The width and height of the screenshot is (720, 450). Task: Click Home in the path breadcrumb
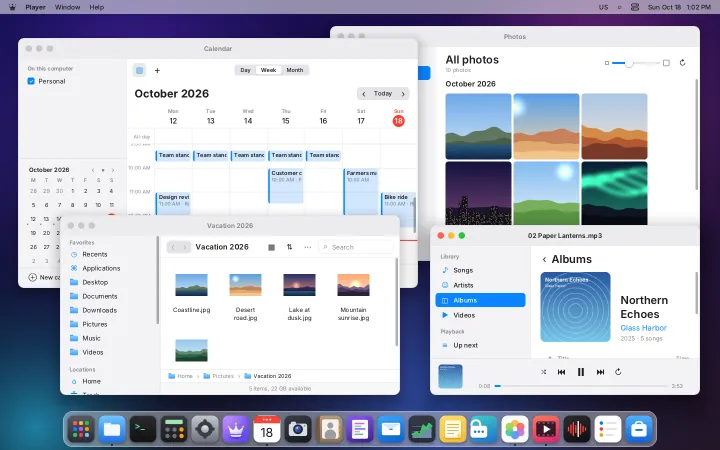180,376
